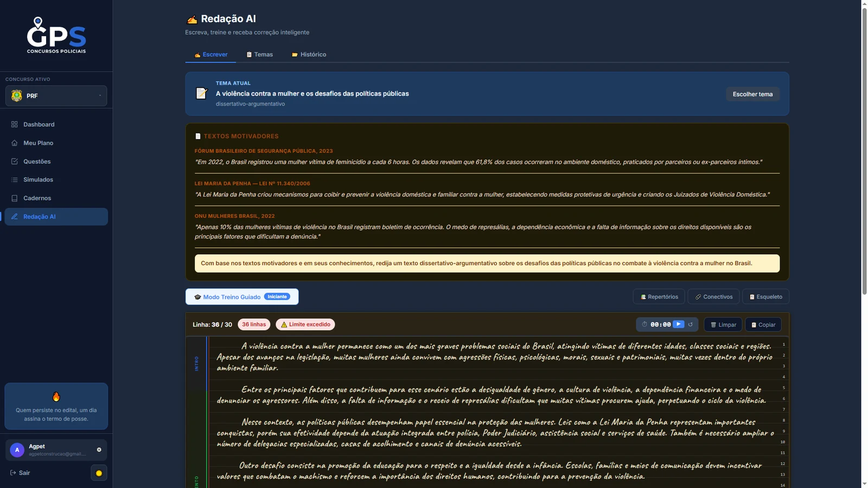The height and width of the screenshot is (488, 868).
Task: Click the dissertativo-argumentativo genre label
Action: [250, 104]
